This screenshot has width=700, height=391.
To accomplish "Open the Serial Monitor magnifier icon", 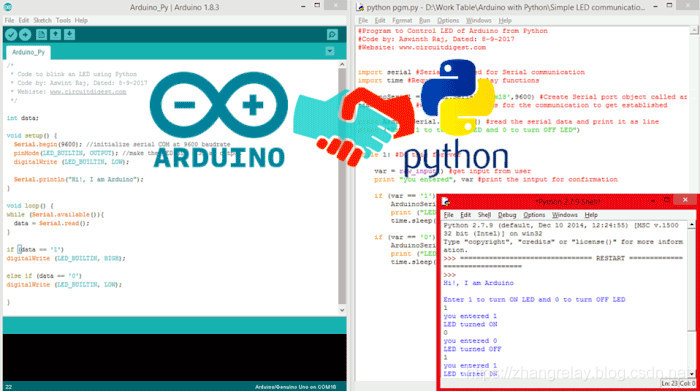I will click(x=332, y=34).
